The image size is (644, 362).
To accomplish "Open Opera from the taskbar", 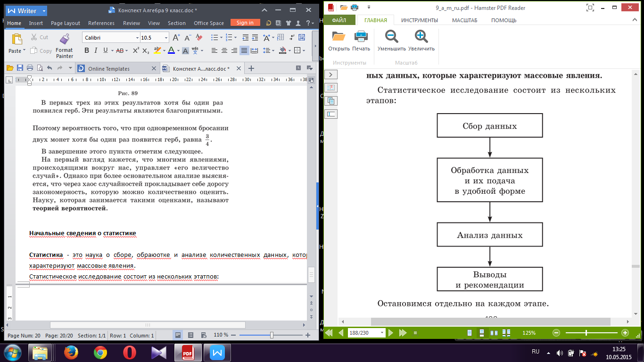I will [x=130, y=353].
